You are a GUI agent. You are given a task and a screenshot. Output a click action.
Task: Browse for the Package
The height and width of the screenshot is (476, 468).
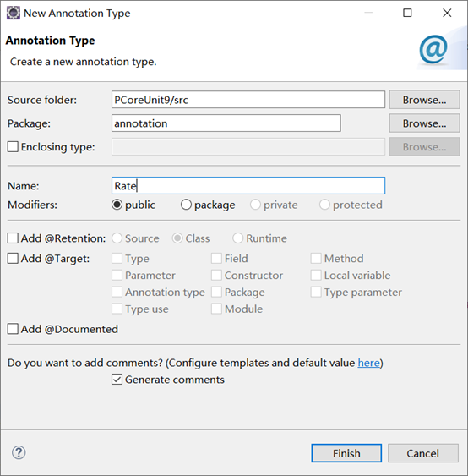point(424,123)
